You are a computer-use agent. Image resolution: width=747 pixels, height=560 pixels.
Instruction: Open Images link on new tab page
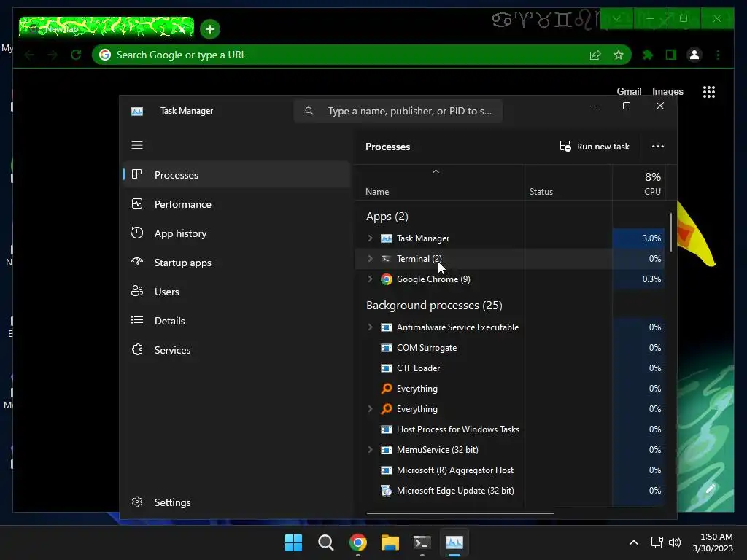667,91
